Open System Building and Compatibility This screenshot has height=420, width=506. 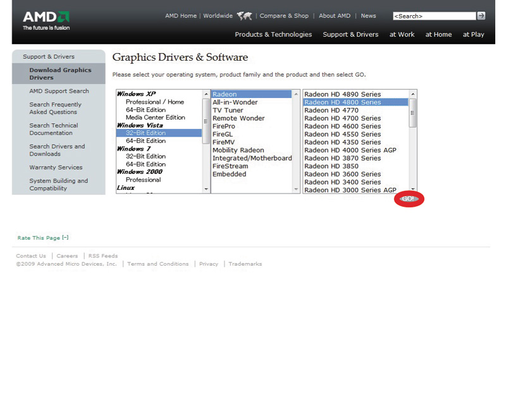pyautogui.click(x=58, y=184)
